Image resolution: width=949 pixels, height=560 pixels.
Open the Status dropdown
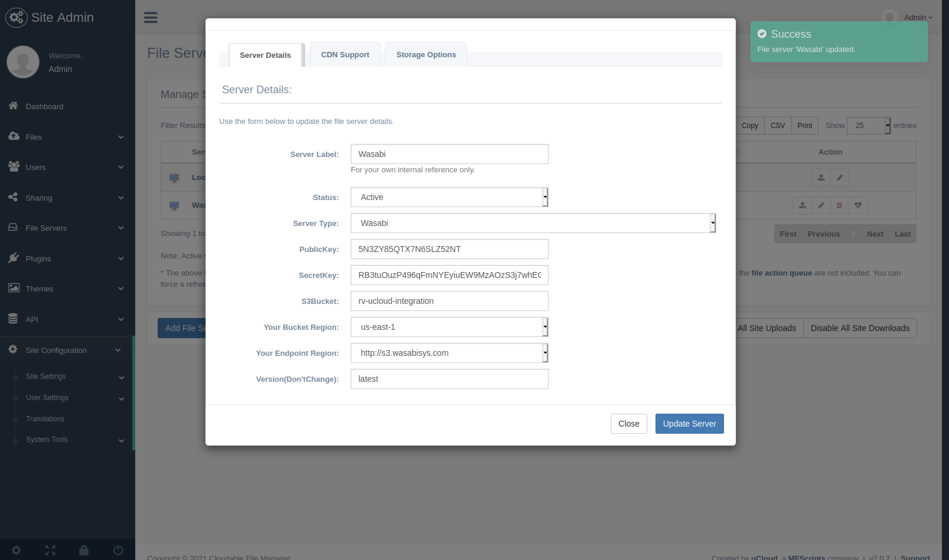449,197
